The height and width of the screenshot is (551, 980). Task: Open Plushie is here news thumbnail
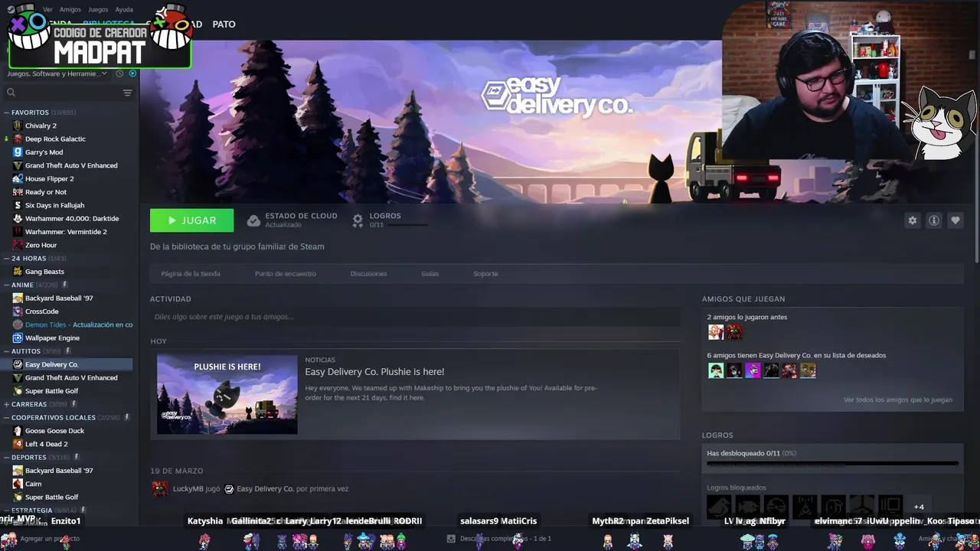(227, 394)
